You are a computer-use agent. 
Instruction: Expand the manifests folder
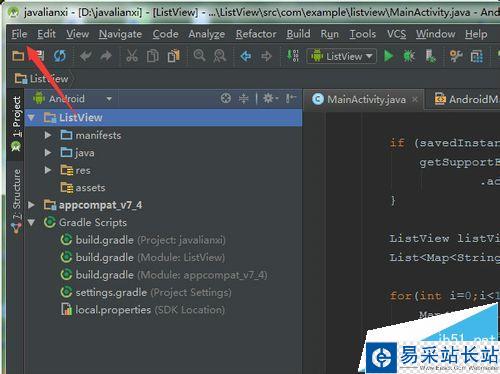tap(48, 135)
